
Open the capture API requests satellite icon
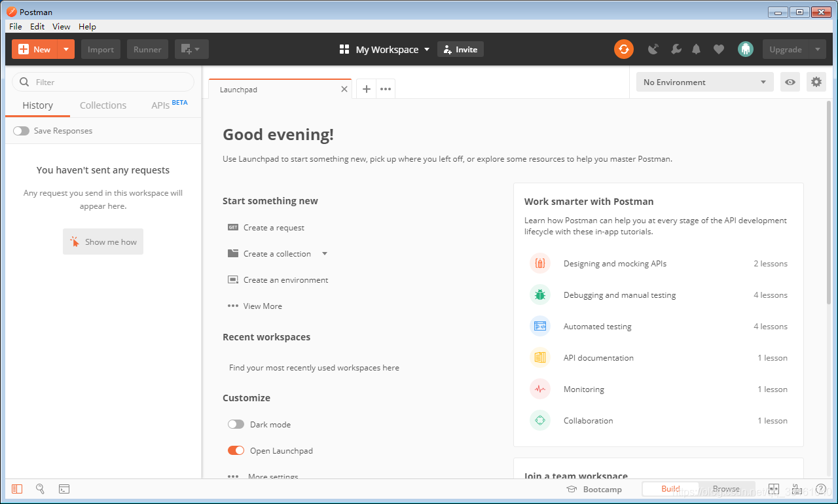point(653,49)
